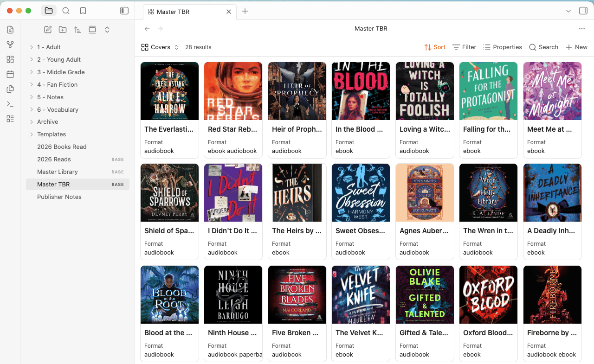Navigate back with the left arrow
Screen dimensions: 594x364
(x=147, y=29)
